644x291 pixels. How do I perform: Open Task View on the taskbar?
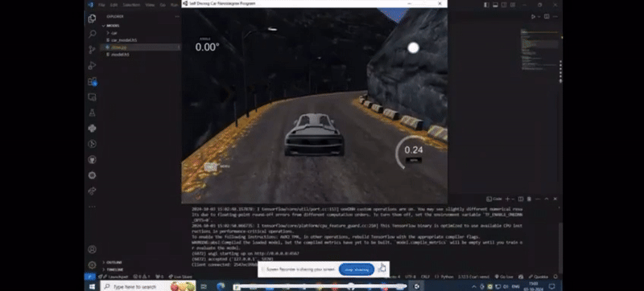pos(204,286)
